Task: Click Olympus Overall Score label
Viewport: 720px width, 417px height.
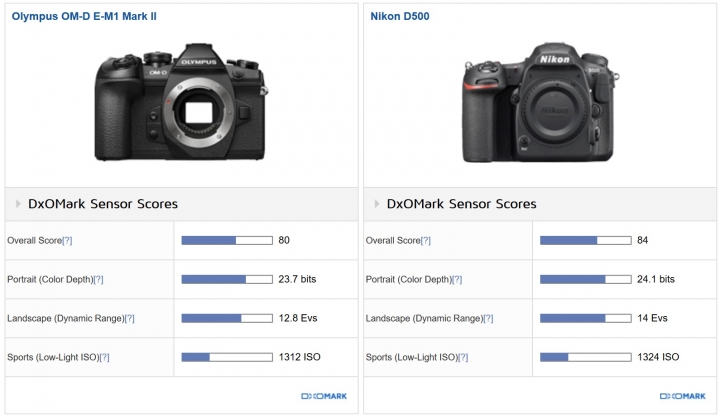Action: tap(34, 241)
